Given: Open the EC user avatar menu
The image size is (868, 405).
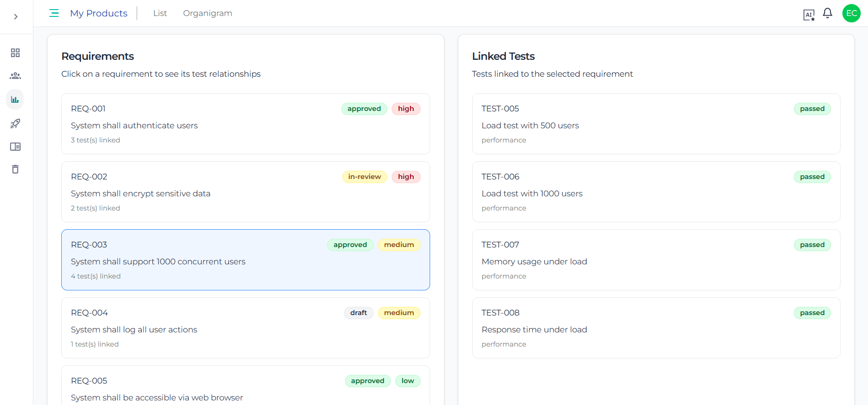Looking at the screenshot, I should (851, 13).
